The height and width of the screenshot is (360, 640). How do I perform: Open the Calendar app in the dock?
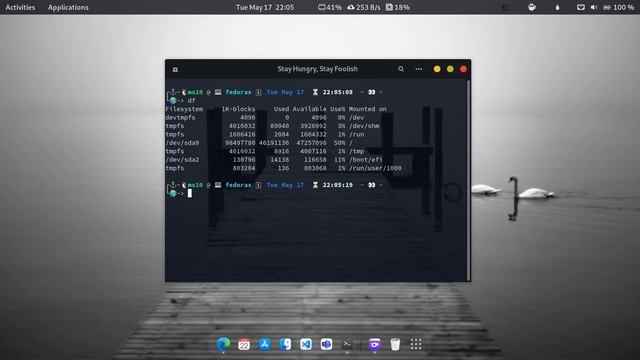[x=244, y=344]
